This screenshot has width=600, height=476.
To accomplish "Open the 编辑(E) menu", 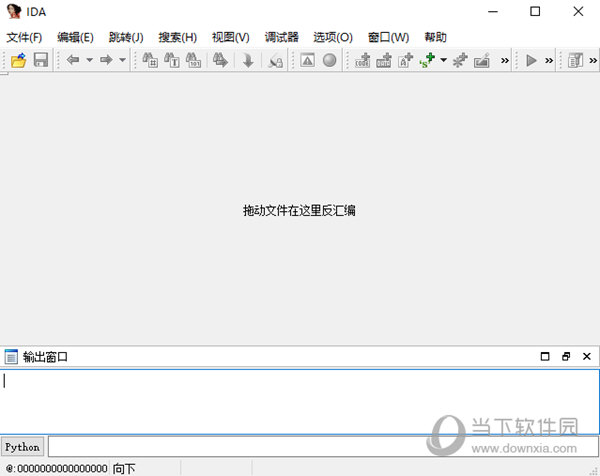I will [x=75, y=37].
